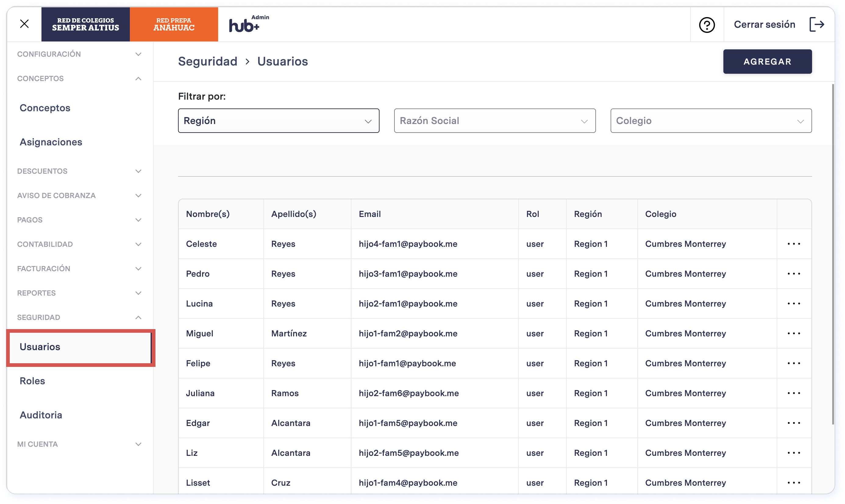
Task: Open row options for Lisset Cruz
Action: tap(794, 483)
